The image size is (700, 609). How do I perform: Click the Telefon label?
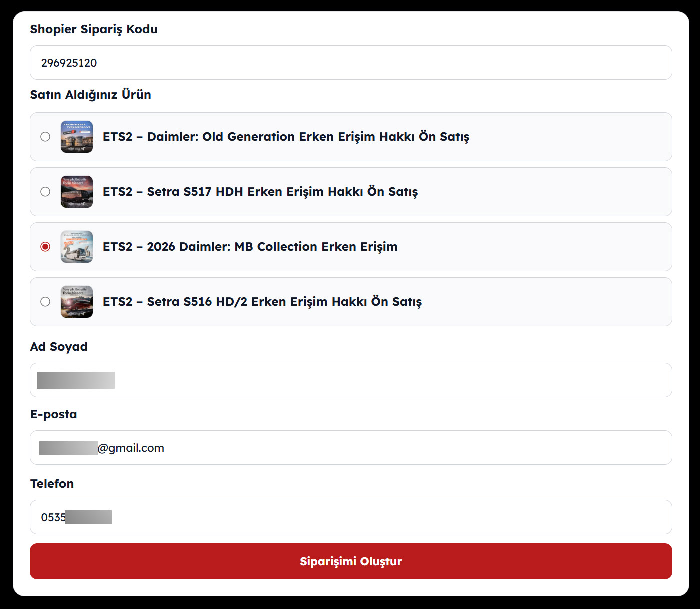pos(52,484)
